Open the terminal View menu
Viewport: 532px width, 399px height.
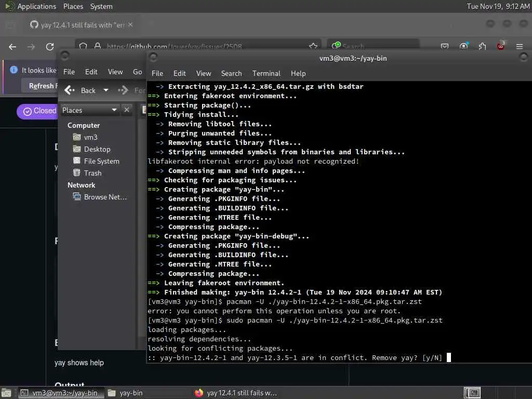coord(204,73)
